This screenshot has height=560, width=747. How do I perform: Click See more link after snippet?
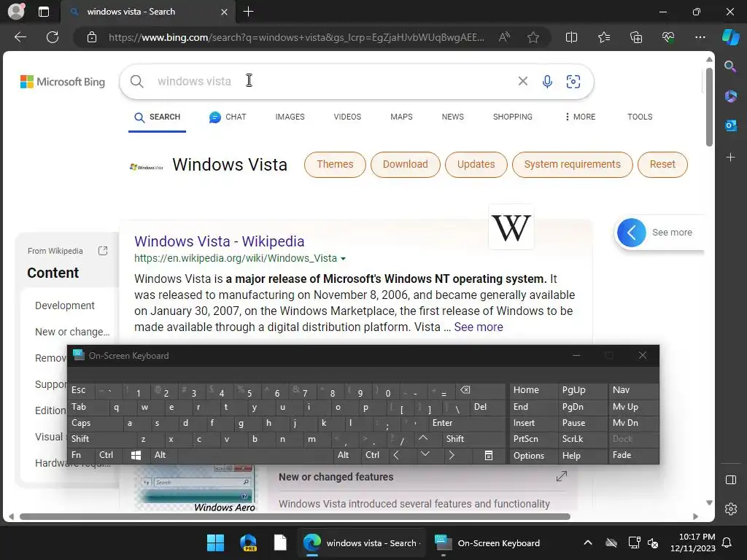pyautogui.click(x=479, y=327)
